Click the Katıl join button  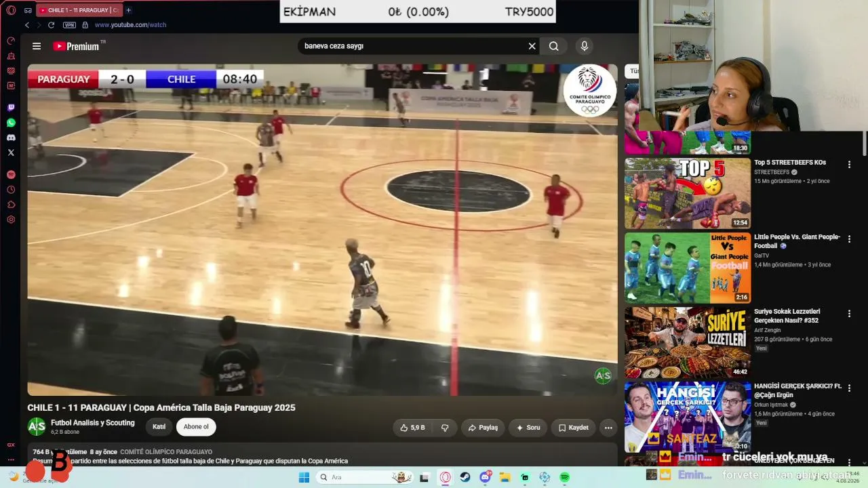click(159, 427)
